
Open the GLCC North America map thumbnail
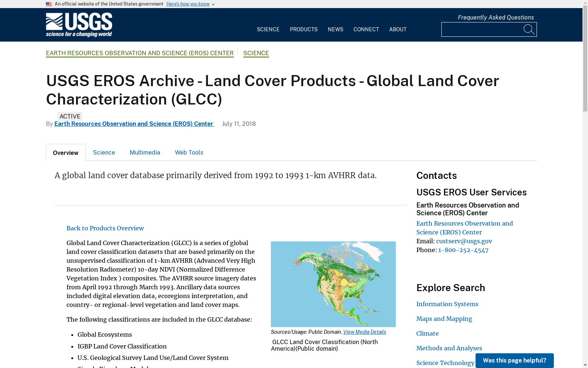click(x=333, y=284)
